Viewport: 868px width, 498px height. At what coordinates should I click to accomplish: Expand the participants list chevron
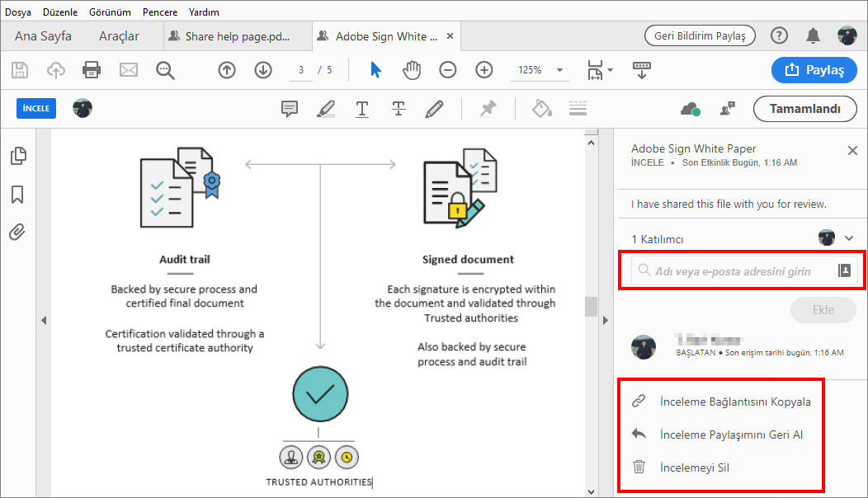(849, 238)
